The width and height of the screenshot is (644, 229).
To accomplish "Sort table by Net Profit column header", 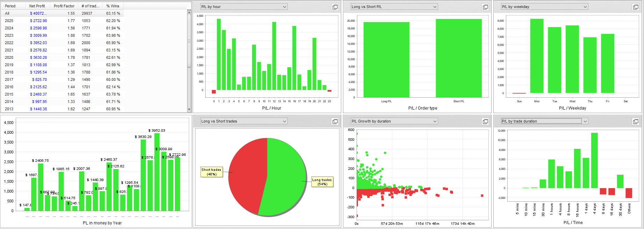I will [x=37, y=6].
